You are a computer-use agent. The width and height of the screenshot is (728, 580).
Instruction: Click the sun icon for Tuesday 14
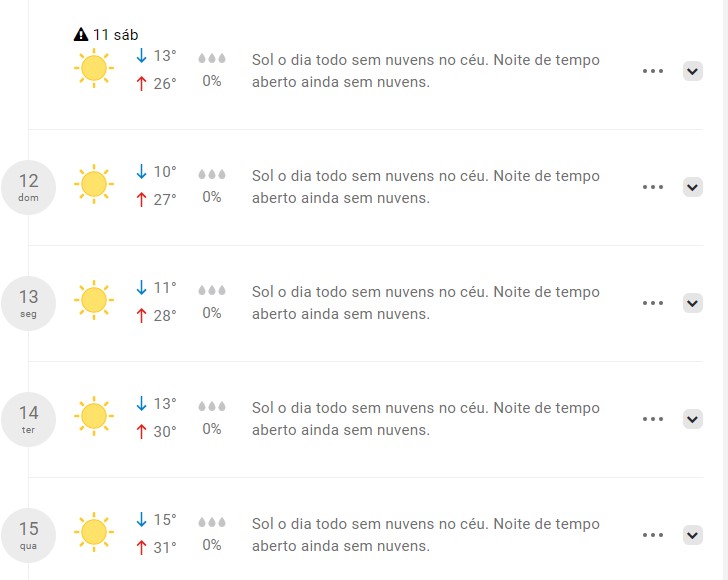[93, 416]
